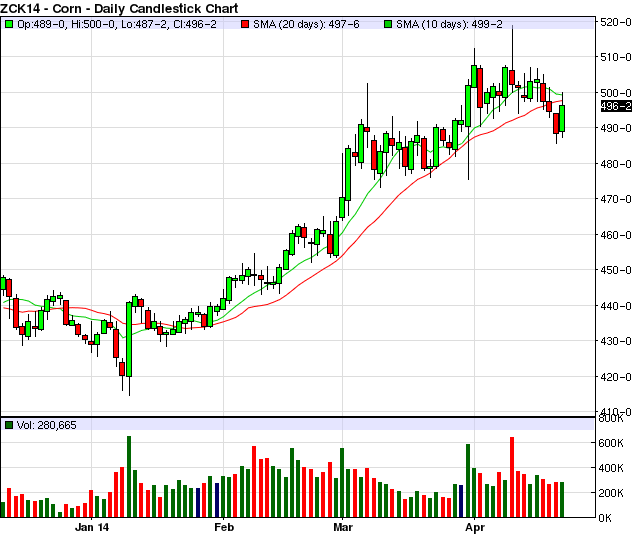Image resolution: width=640 pixels, height=536 pixels.
Task: Click the 490-0 price axis label
Action: coord(616,128)
